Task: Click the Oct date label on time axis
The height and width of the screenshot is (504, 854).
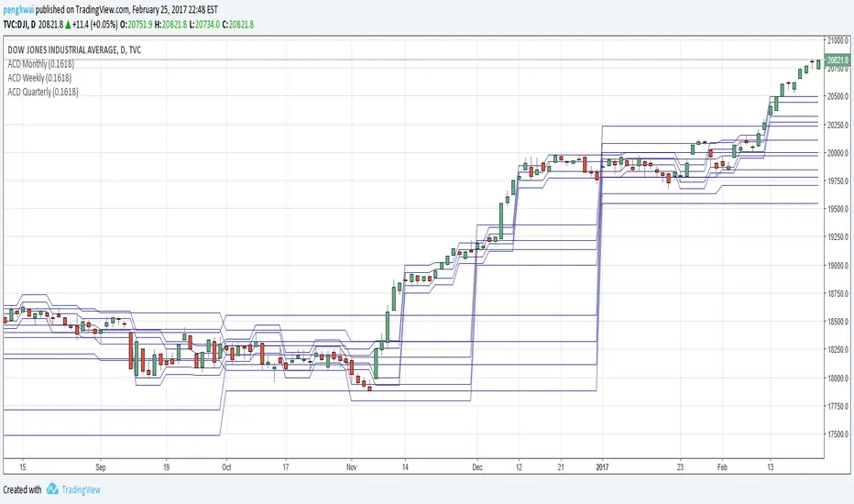Action: (x=226, y=467)
